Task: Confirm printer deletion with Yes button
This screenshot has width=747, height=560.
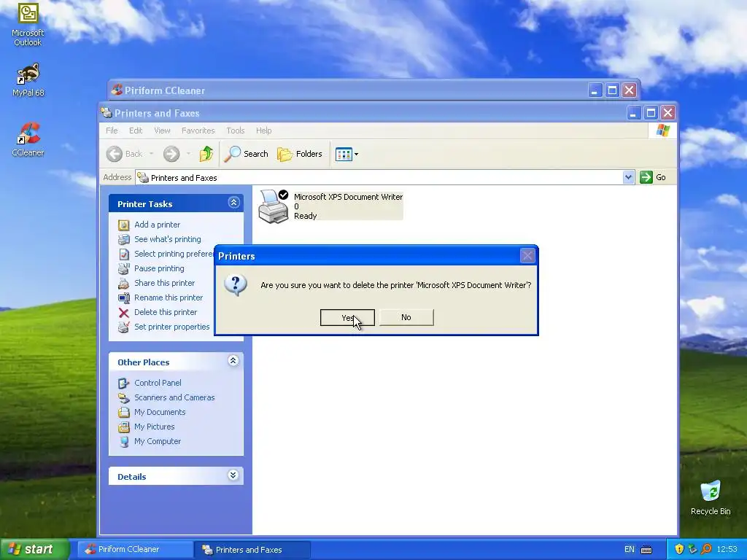Action: (347, 318)
